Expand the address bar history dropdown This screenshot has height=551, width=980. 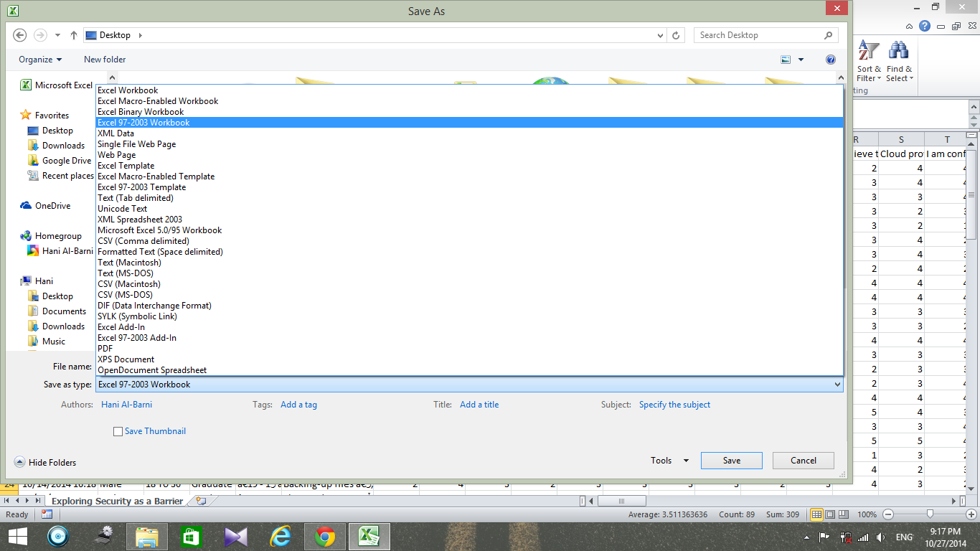pos(661,35)
